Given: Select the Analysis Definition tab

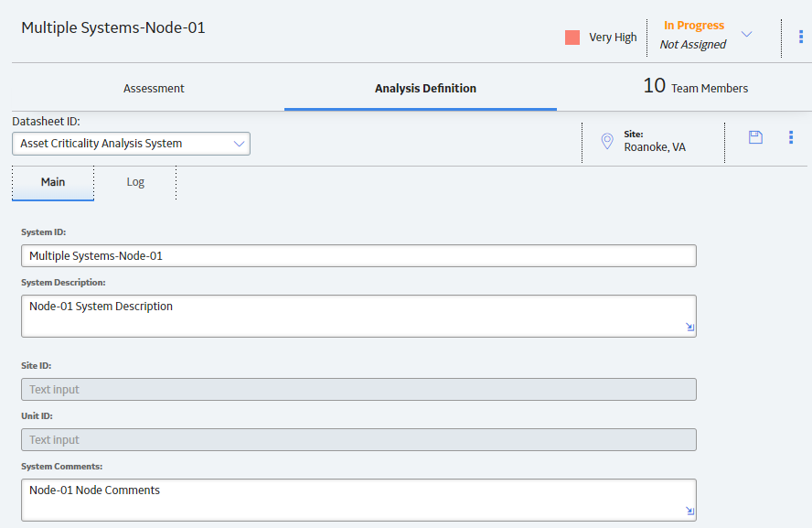Looking at the screenshot, I should pyautogui.click(x=426, y=89).
